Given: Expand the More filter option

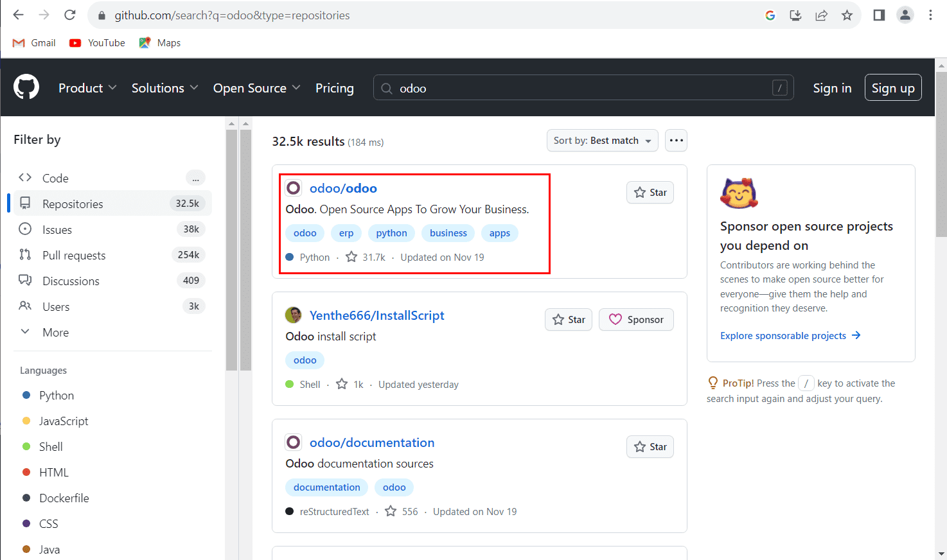Looking at the screenshot, I should click(x=112, y=332).
